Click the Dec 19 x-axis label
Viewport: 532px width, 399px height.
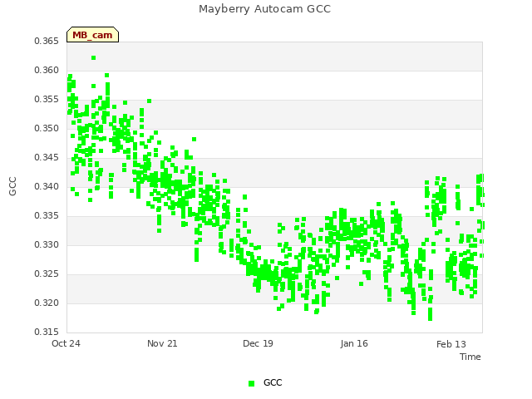tap(258, 343)
